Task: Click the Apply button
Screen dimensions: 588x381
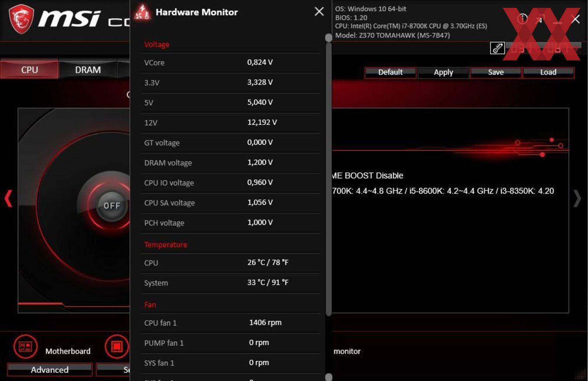Action: pos(443,72)
